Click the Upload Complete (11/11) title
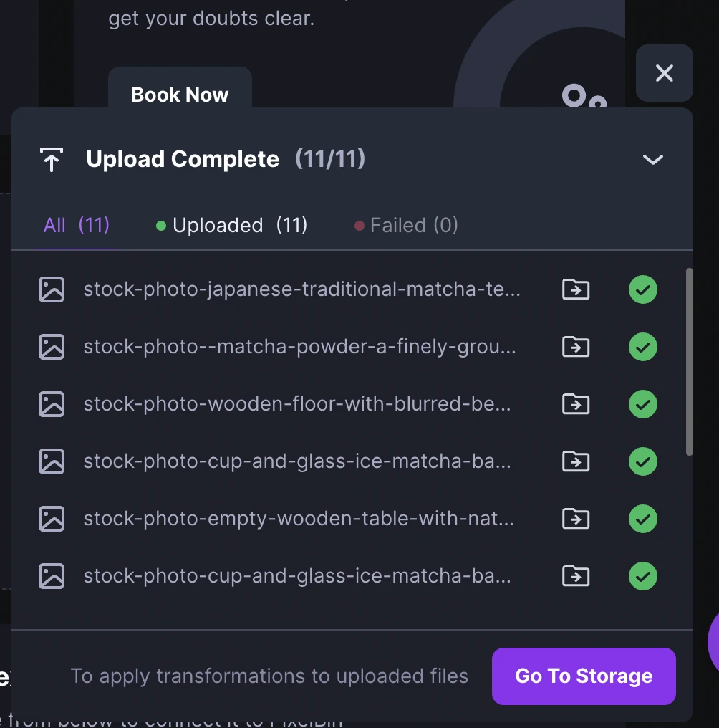Image resolution: width=719 pixels, height=728 pixels. (226, 159)
